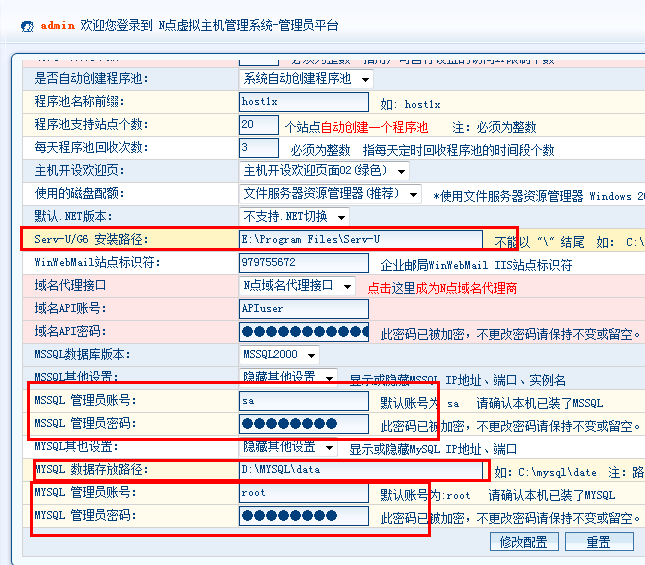645x565 pixels.
Task: Open the N点域名代理接口 dropdown
Action: click(x=297, y=286)
